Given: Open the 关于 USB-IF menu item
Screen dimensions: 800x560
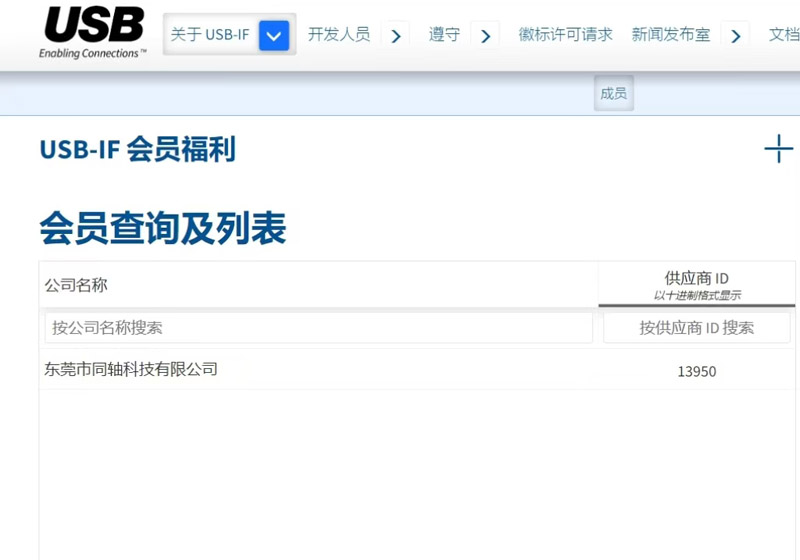Looking at the screenshot, I should pos(210,35).
